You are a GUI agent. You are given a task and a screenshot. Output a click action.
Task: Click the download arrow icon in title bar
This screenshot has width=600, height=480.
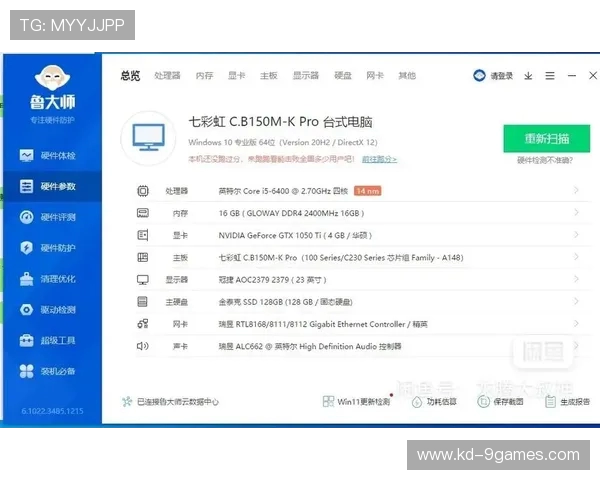[x=528, y=76]
